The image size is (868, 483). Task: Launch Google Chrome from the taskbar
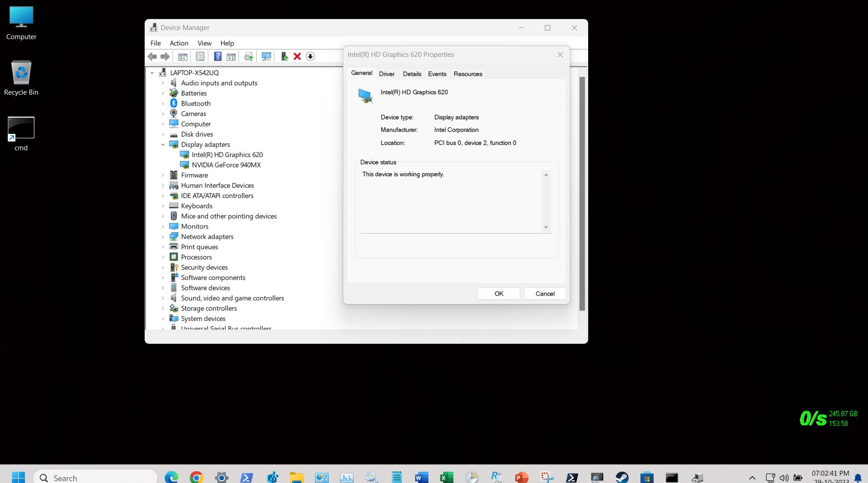196,477
